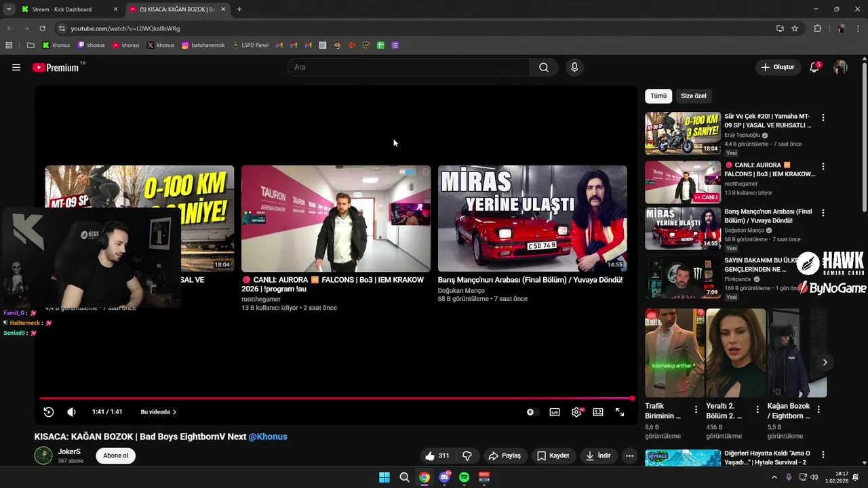Screen dimensions: 868x488
Task: Open options for the Trafik Biriminin short
Action: [696, 409]
